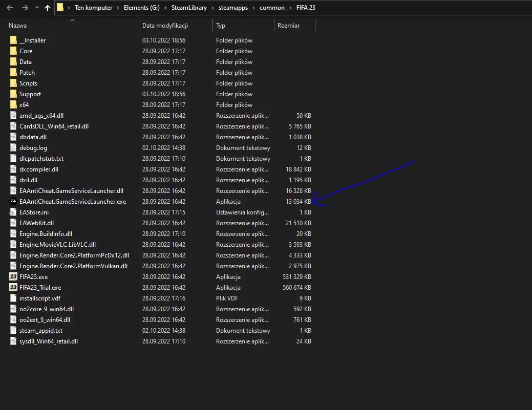Viewport: 532px width, 410px height.
Task: Click the folder icon in address bar
Action: coord(60,8)
